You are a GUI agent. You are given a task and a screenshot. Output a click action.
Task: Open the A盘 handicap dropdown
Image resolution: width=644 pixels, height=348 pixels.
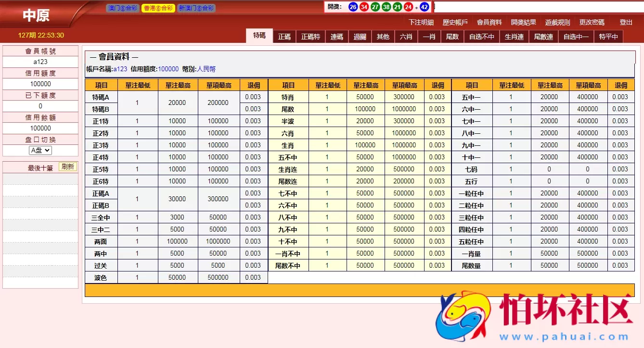click(40, 150)
